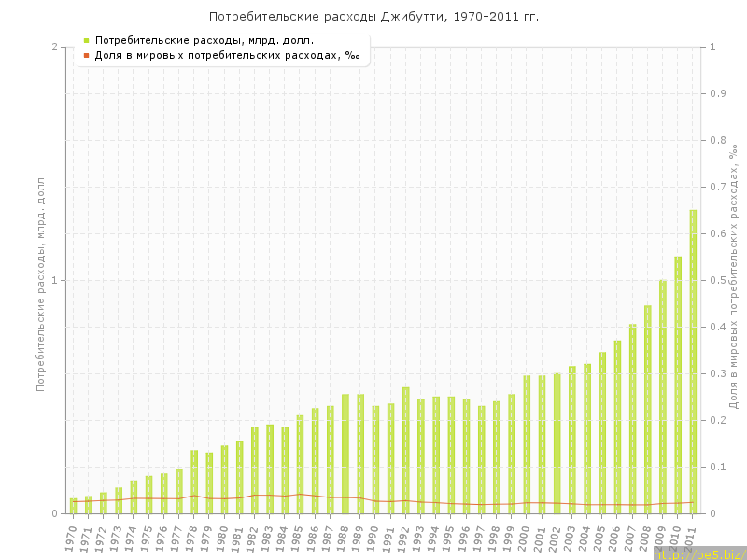Click the orange legend marker for Доля
Screen dimensions: 747x560
point(86,55)
